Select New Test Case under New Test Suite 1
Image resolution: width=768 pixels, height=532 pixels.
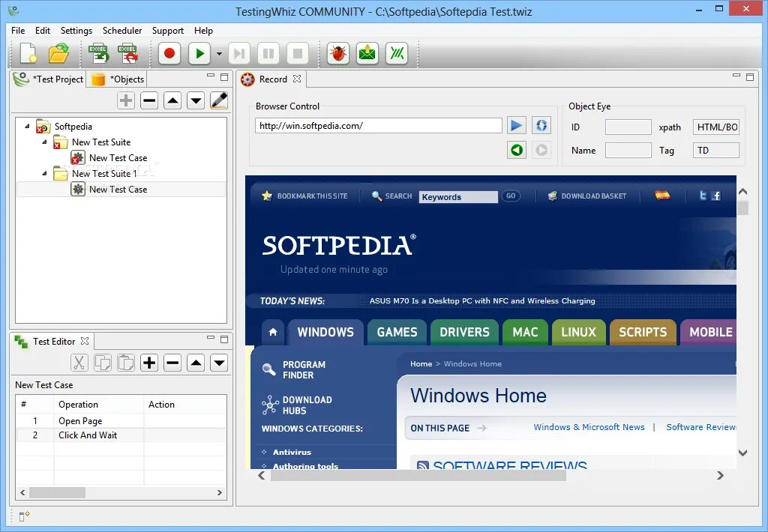tap(118, 190)
